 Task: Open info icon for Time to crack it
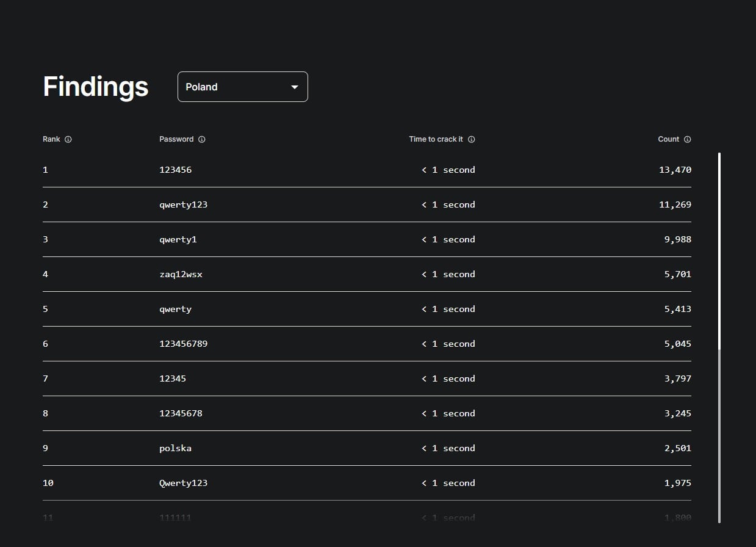tap(472, 139)
